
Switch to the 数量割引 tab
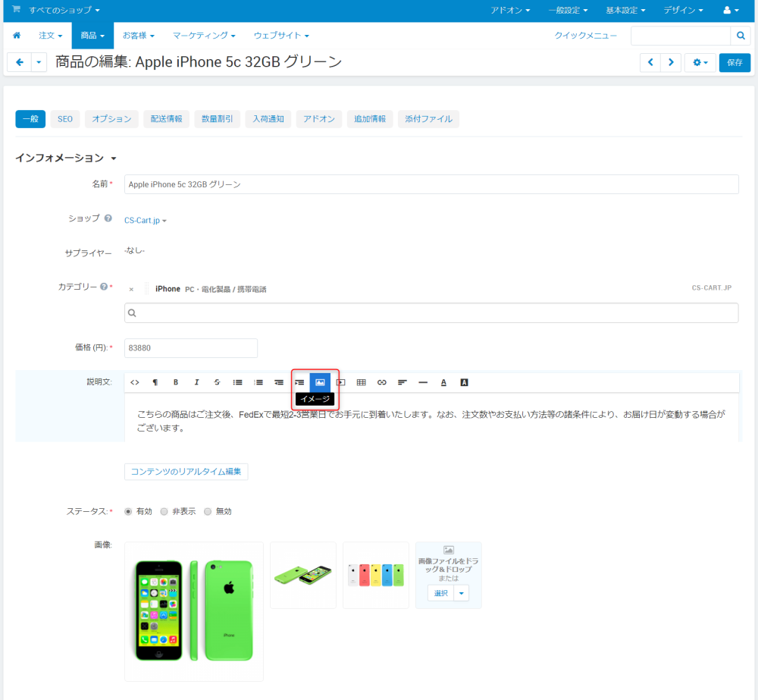[217, 119]
